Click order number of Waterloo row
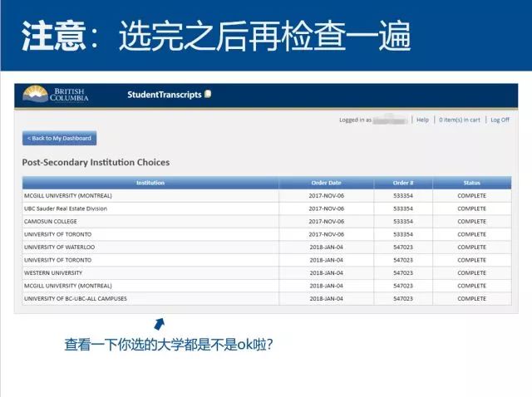This screenshot has width=532, height=397. 403,248
